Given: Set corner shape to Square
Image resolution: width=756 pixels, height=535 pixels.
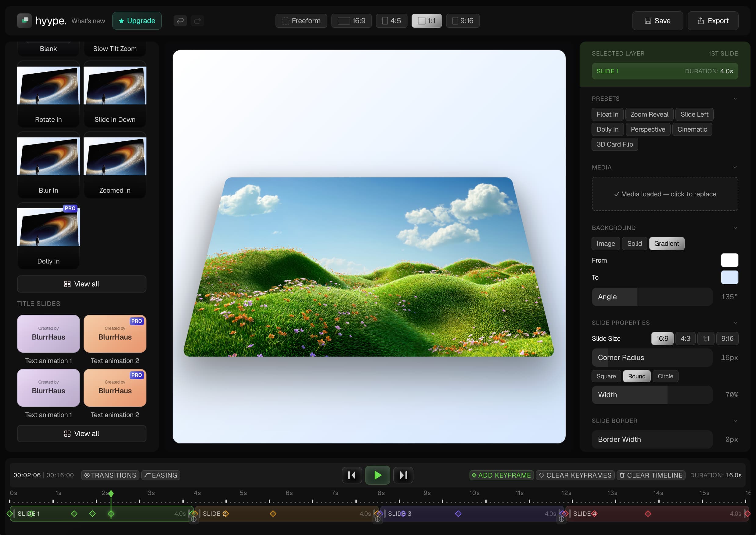Looking at the screenshot, I should (606, 376).
